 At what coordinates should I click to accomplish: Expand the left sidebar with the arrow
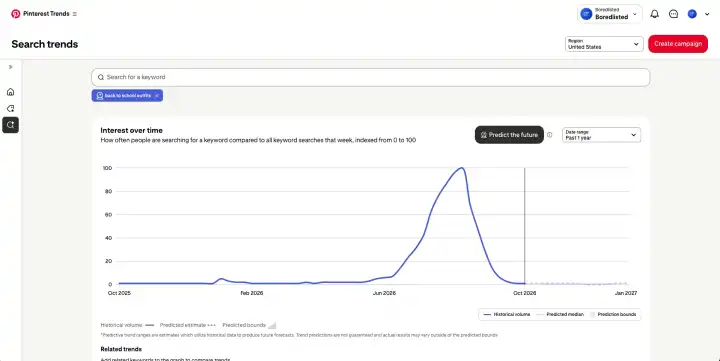pyautogui.click(x=11, y=67)
